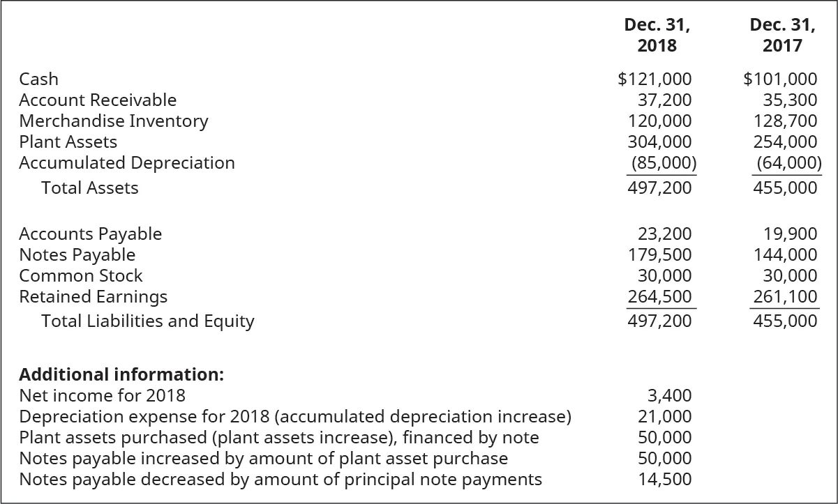Click the 128,700 inventory value for 2017
This screenshot has height=504, width=838.
[x=785, y=121]
